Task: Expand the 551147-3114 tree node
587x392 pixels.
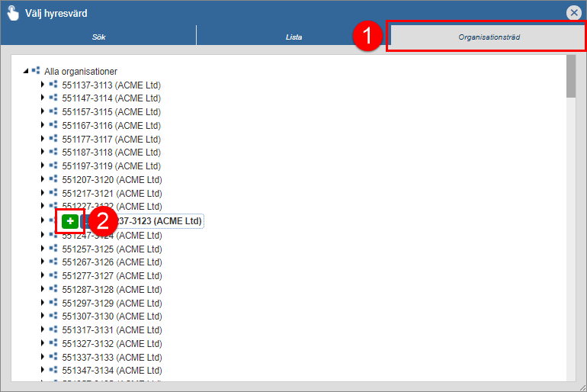Action: 43,98
